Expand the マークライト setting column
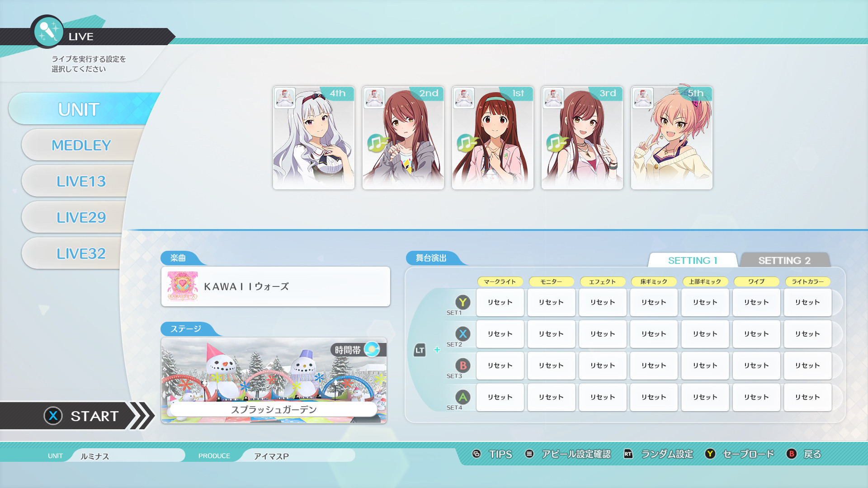This screenshot has height=488, width=868. (500, 282)
